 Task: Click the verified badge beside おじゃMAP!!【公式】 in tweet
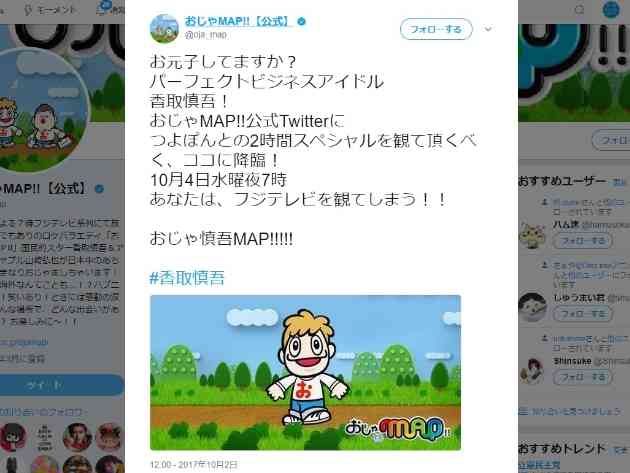coord(301,22)
